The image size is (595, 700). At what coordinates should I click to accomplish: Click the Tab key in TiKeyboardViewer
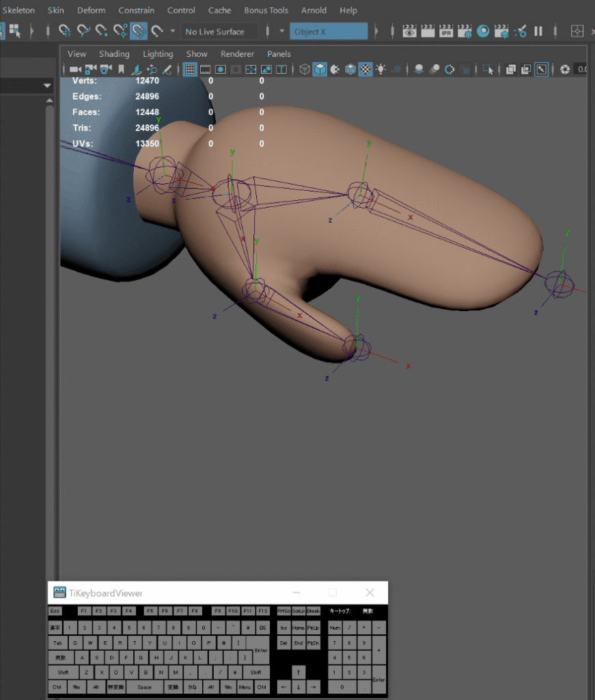[x=58, y=643]
